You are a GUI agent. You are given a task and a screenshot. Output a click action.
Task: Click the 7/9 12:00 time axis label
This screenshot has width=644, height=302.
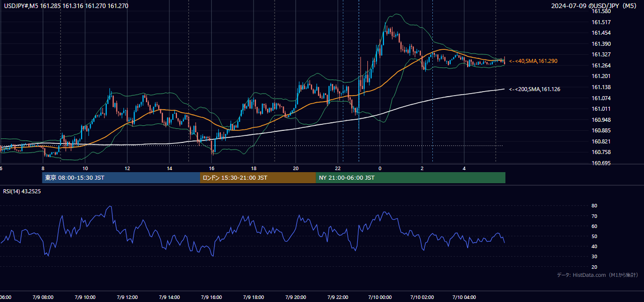click(127, 297)
